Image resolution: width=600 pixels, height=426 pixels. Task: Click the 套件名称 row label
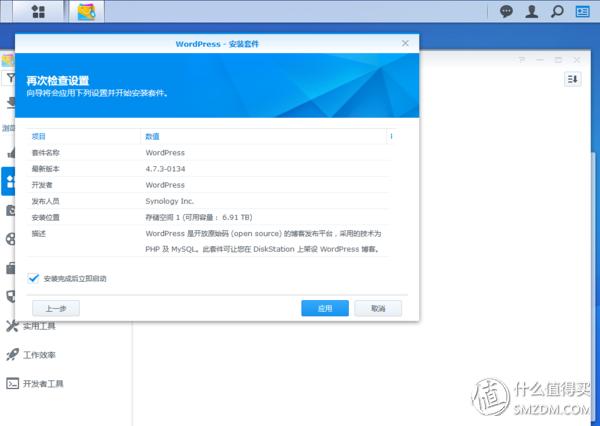45,153
